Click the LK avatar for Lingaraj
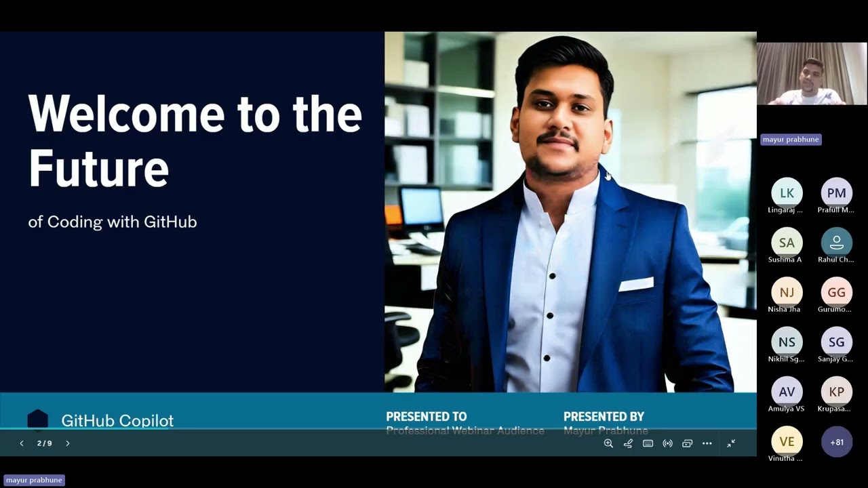868x488 pixels. point(787,193)
